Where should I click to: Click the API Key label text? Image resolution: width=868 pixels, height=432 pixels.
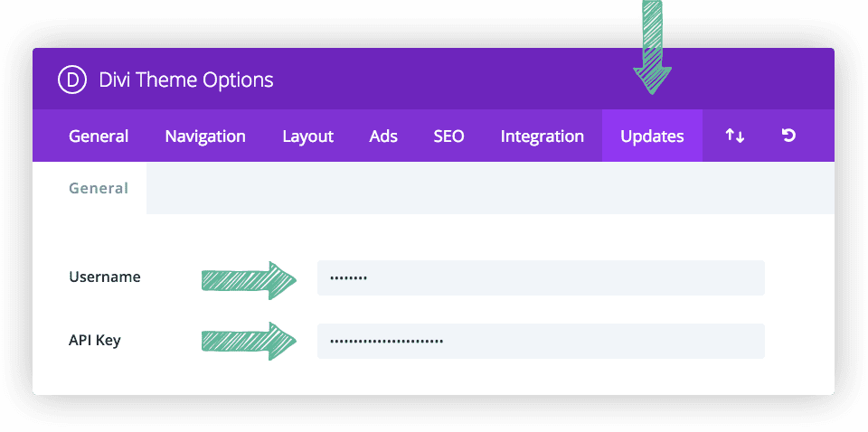point(95,341)
